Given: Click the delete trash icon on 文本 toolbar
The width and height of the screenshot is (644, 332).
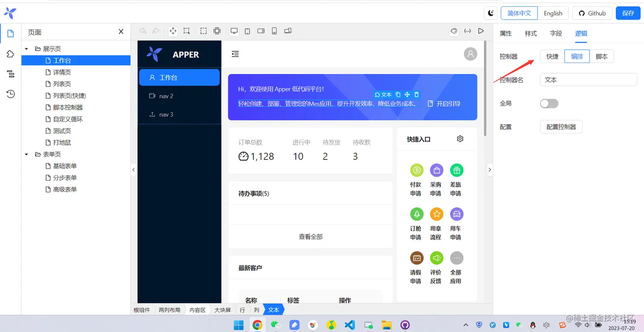Looking at the screenshot, I should pos(417,94).
